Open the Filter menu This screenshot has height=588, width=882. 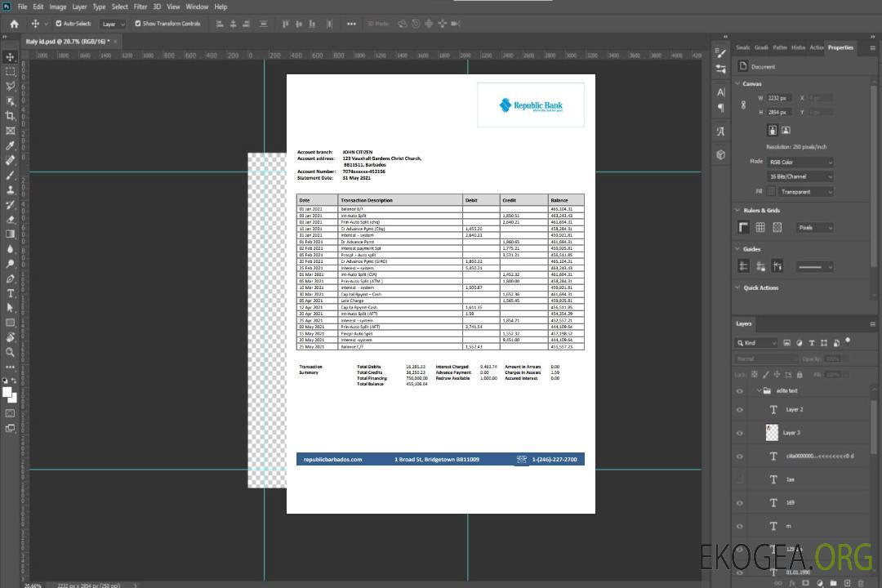[140, 7]
